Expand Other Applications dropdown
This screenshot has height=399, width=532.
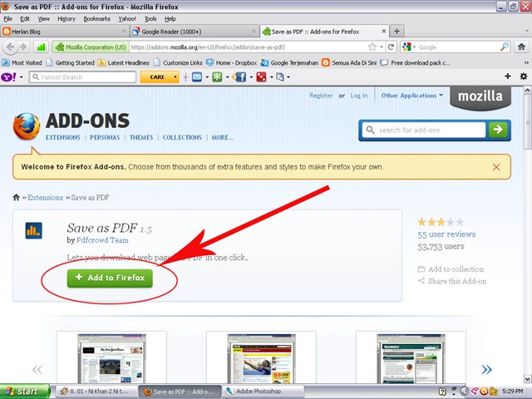(x=412, y=96)
